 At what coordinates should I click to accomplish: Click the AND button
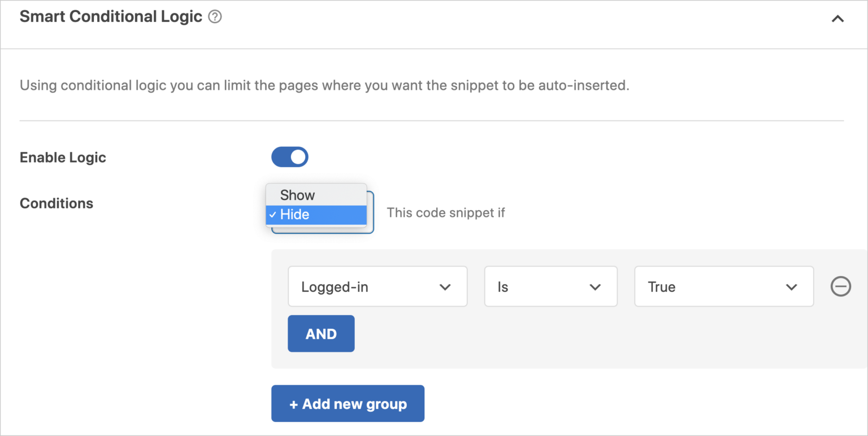tap(321, 334)
